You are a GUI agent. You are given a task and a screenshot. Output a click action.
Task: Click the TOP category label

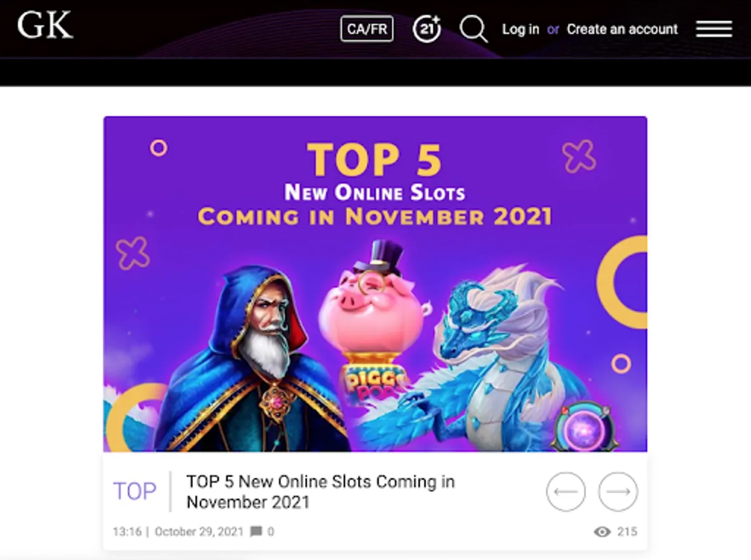coord(135,491)
